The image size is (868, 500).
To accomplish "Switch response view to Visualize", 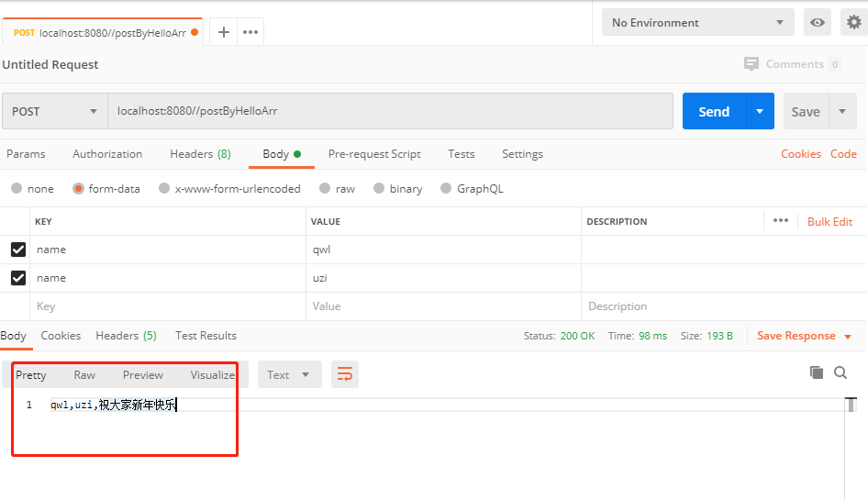I will 213,375.
